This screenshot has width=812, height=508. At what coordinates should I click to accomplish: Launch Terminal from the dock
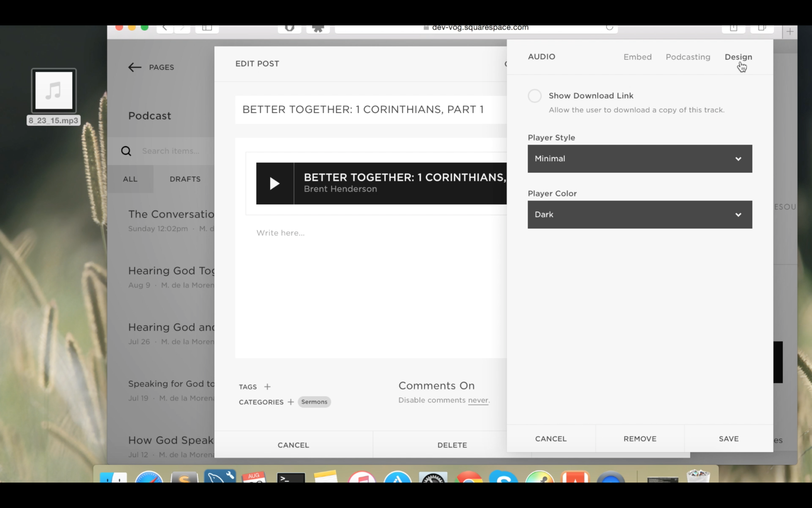(x=291, y=478)
